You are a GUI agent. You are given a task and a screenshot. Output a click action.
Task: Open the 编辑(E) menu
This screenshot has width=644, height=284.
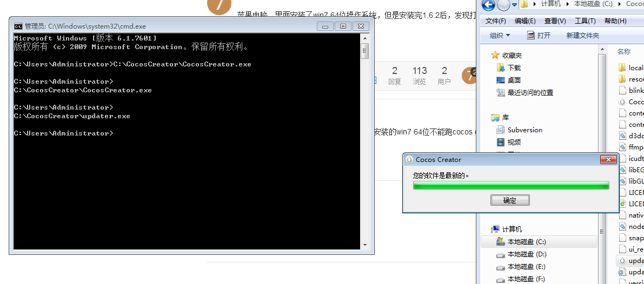coord(525,21)
